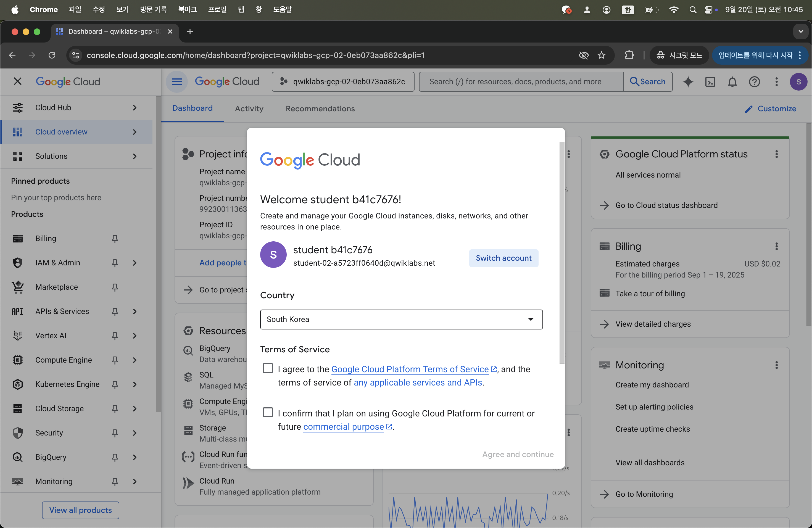Check the commercial purpose confirmation box
The height and width of the screenshot is (528, 812).
point(268,412)
